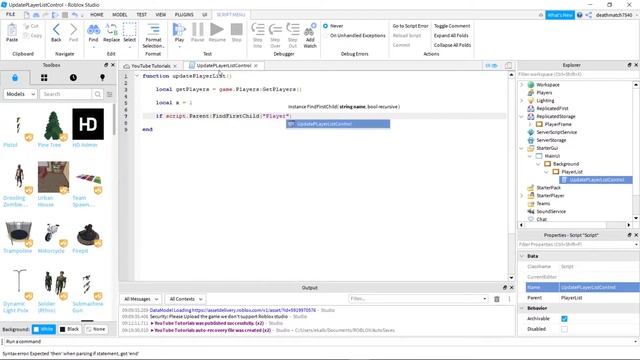Click the Toolbox Search input field
Image resolution: width=640 pixels, height=360 pixels.
point(66,94)
